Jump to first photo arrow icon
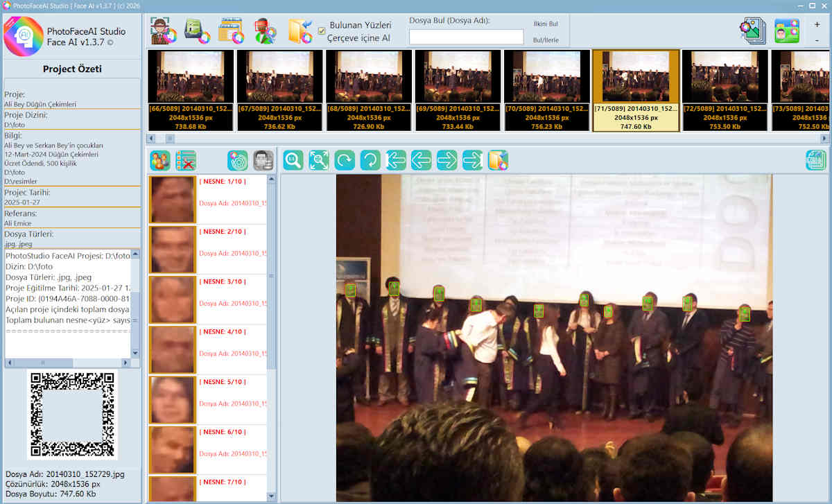Image resolution: width=832 pixels, height=504 pixels. (396, 160)
